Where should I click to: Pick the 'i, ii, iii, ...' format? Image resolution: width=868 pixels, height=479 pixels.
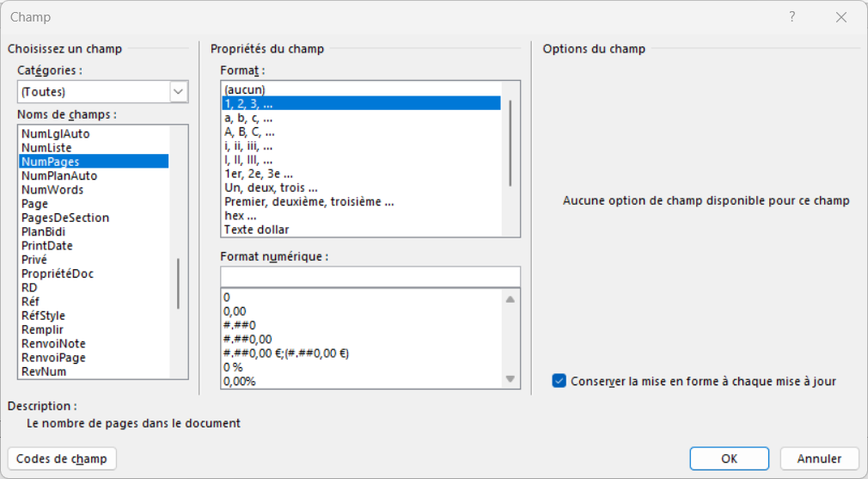pos(248,146)
